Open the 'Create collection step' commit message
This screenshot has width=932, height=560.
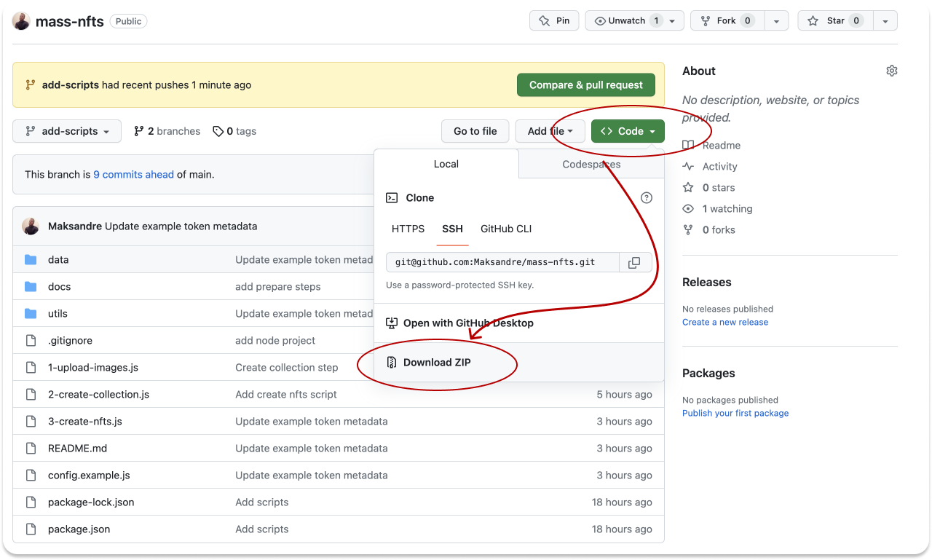(287, 368)
